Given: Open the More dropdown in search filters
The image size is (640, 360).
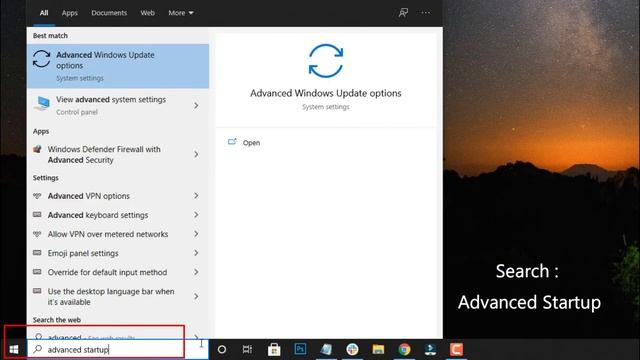Looking at the screenshot, I should coord(181,13).
